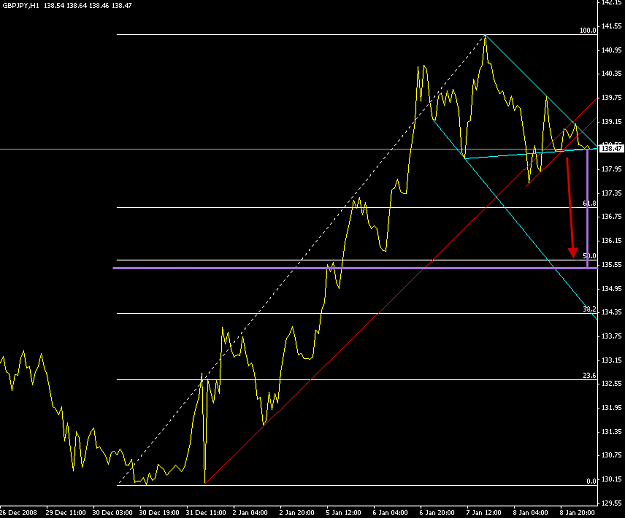Viewport: 625px width, 518px height.
Task: Click the 140.35 price axis label
Action: pyautogui.click(x=611, y=74)
